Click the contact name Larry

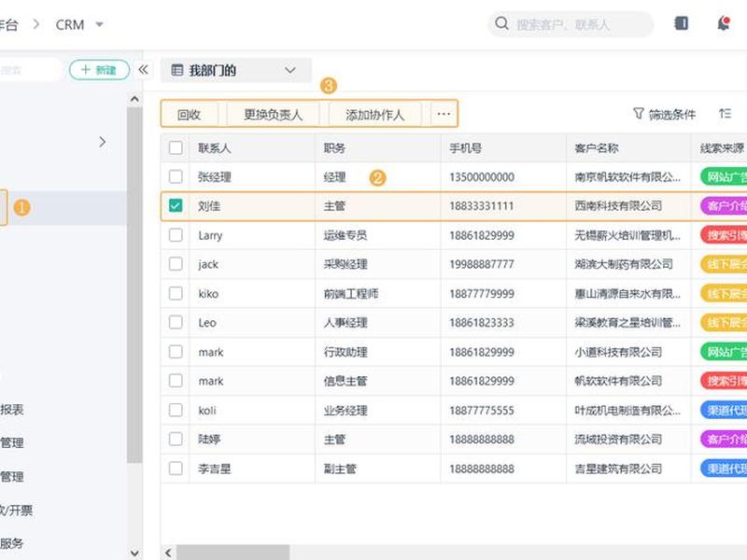211,235
